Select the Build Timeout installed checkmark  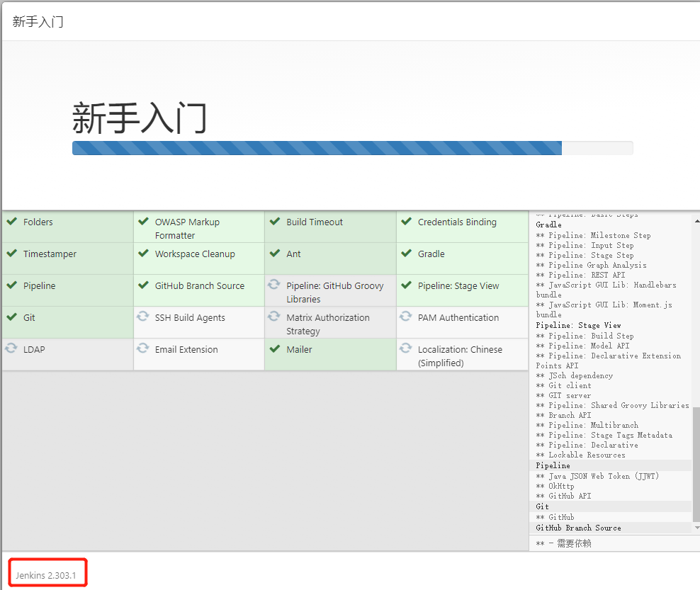click(275, 222)
